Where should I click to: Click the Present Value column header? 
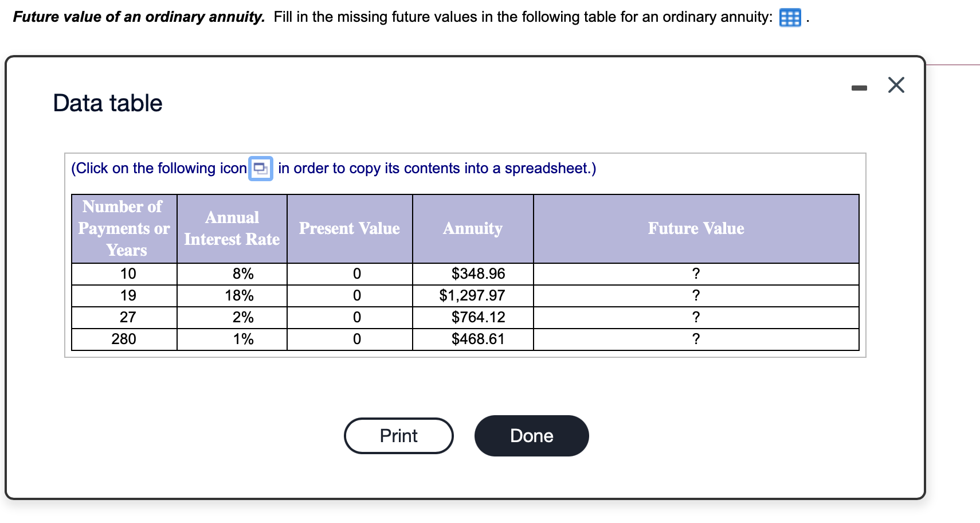pos(349,229)
